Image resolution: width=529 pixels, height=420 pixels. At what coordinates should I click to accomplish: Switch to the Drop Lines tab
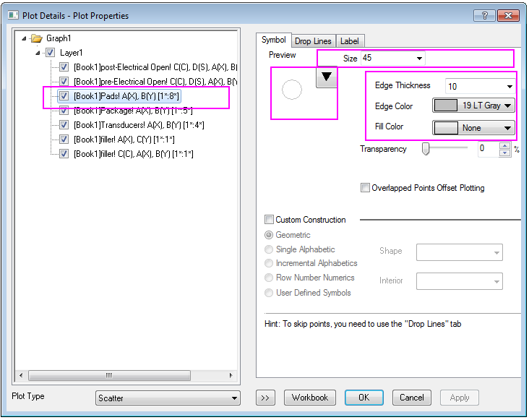[312, 41]
